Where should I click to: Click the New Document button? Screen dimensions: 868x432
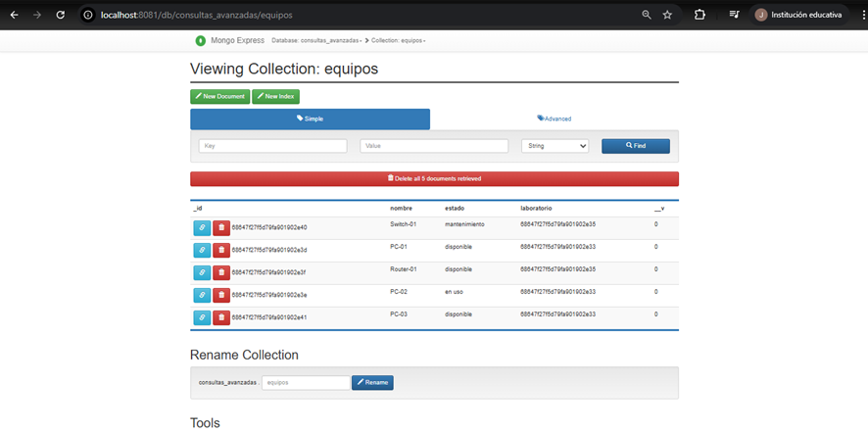(x=220, y=96)
